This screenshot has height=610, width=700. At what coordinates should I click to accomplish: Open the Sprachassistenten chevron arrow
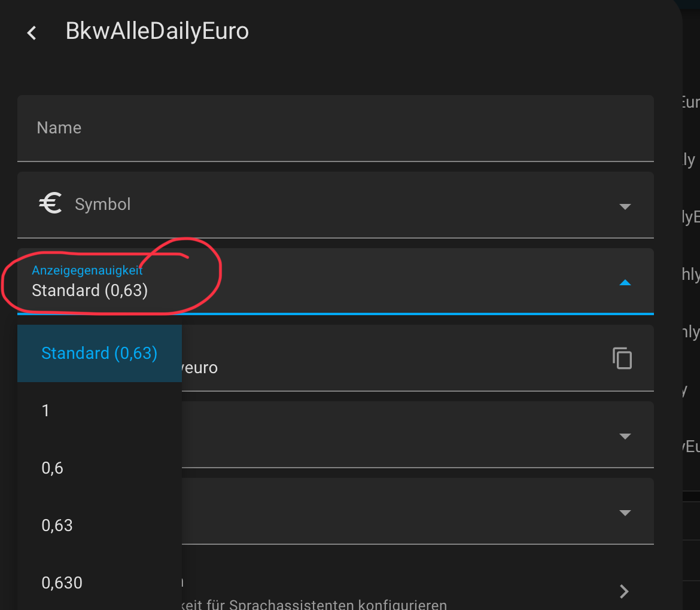tap(624, 591)
